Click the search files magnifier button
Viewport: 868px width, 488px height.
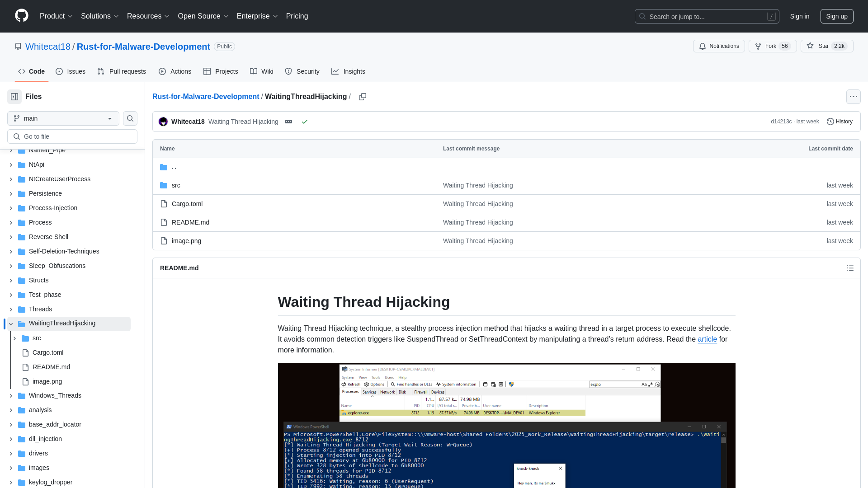pyautogui.click(x=130, y=118)
